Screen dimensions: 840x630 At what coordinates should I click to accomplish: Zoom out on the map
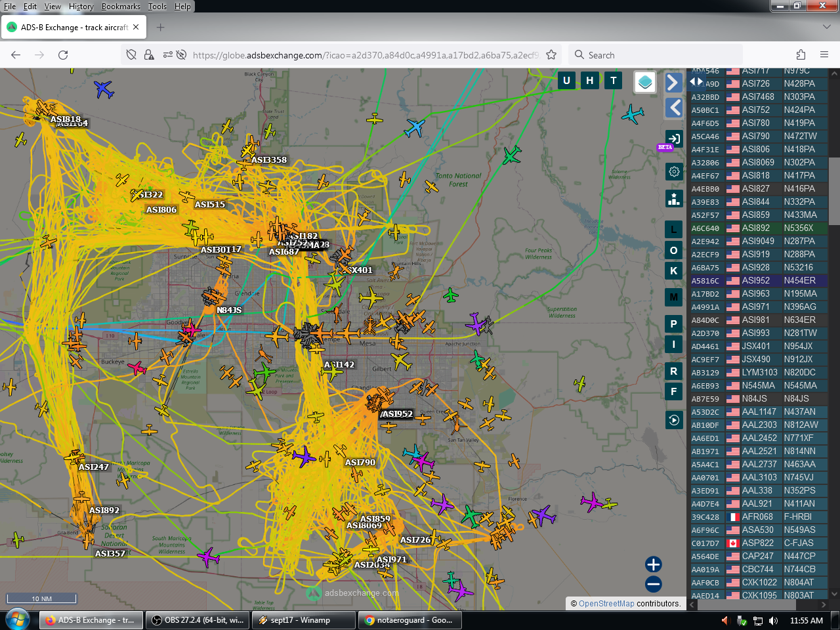654,584
